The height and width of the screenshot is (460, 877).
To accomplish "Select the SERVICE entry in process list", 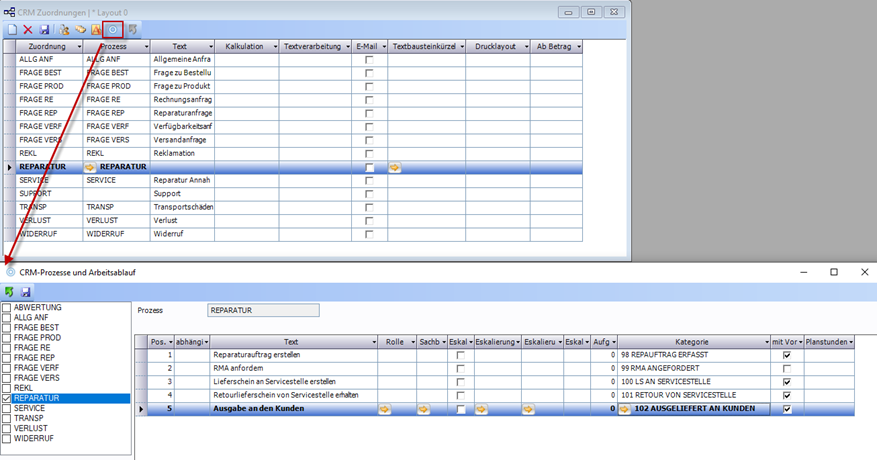I will (29, 408).
